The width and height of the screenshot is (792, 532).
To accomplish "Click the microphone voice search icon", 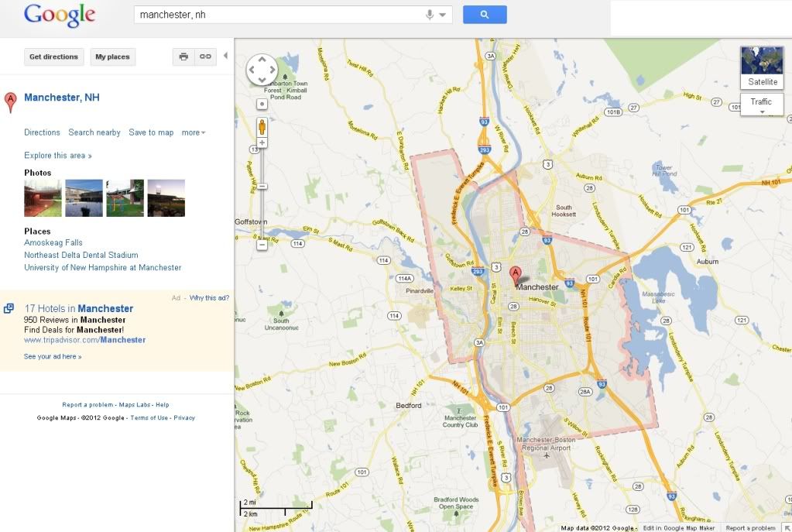I will pos(430,15).
